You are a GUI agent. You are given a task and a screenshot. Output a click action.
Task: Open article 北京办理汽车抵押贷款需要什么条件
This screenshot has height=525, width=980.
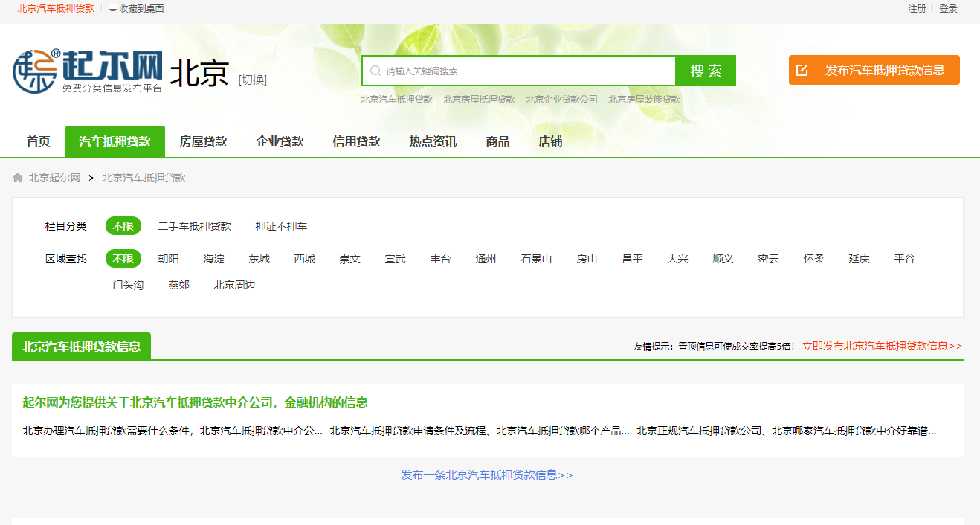tap(173, 431)
